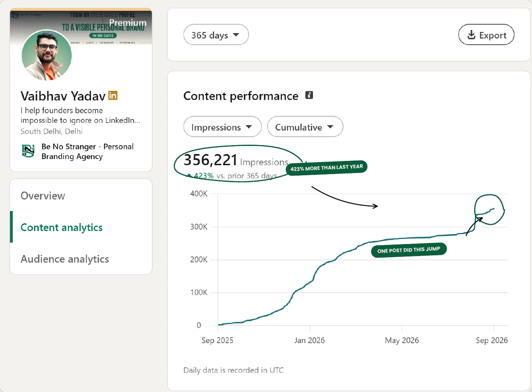
Task: Open the Content performance info icon
Action: (x=309, y=95)
